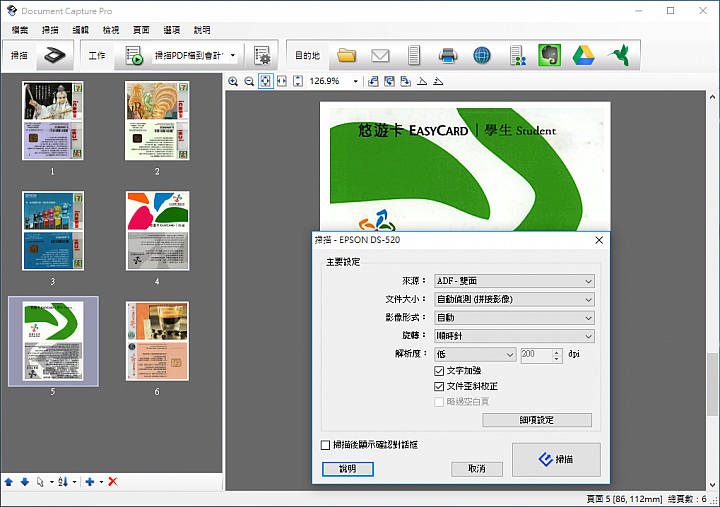Zoom in on the preview page
This screenshot has height=507, width=720.
[233, 81]
